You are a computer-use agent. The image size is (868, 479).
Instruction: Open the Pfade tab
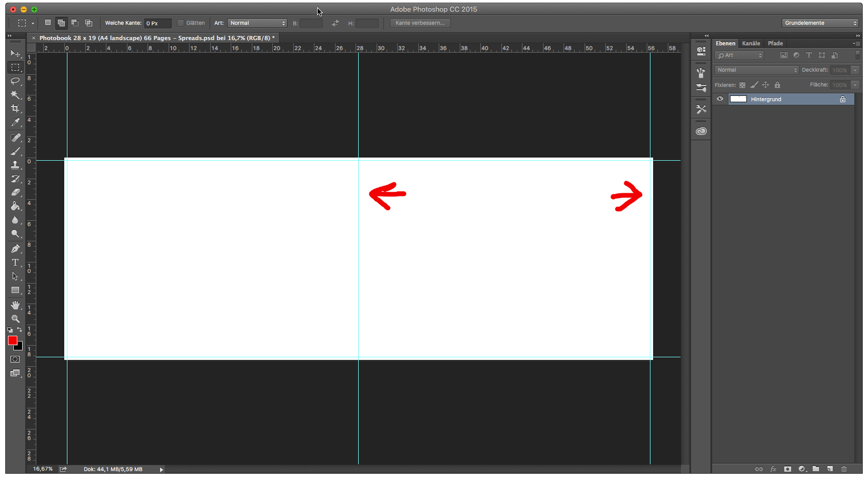775,43
